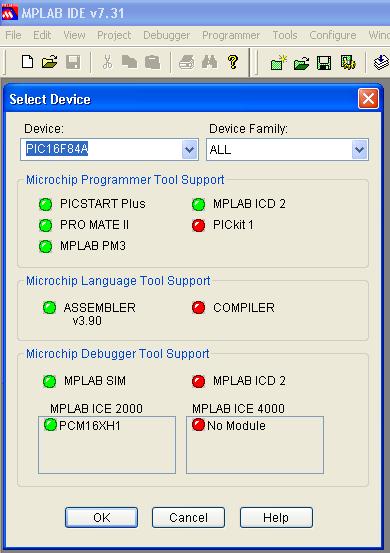The image size is (390, 553).
Task: Click the Select Device title bar text
Action: pos(50,99)
